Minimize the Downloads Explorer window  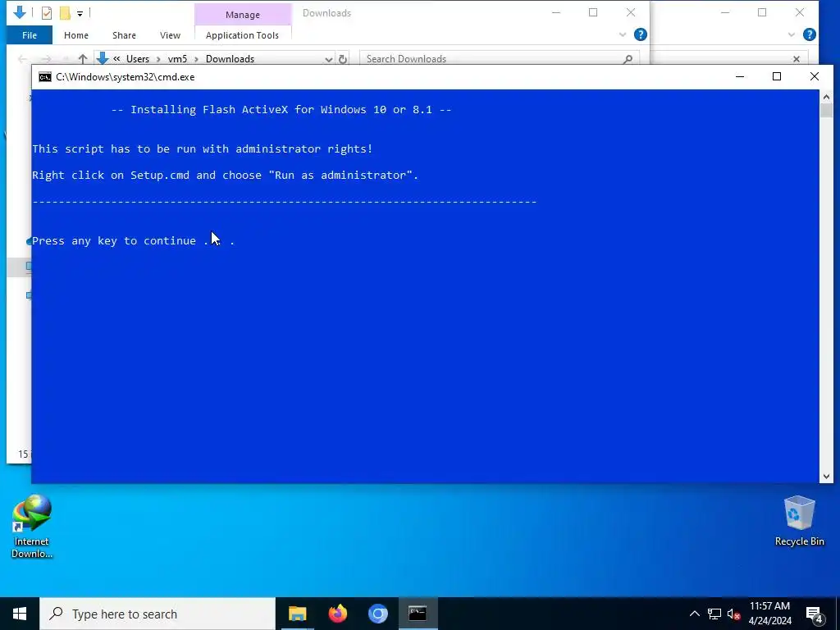pyautogui.click(x=556, y=13)
